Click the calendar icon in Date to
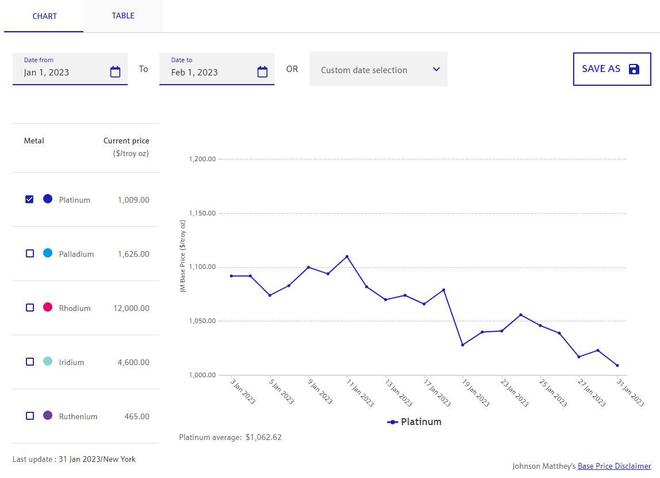 (x=262, y=72)
